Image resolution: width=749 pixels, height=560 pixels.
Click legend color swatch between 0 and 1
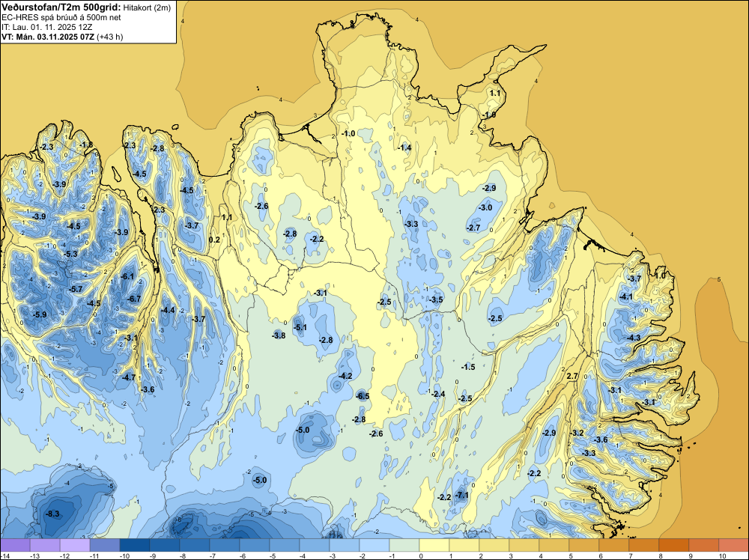434,545
